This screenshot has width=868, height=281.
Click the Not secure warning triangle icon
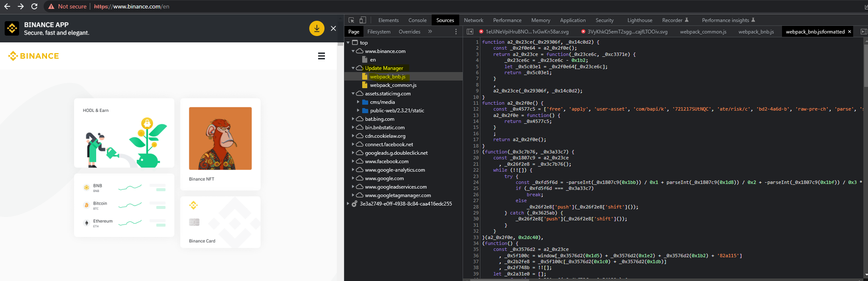(51, 6)
